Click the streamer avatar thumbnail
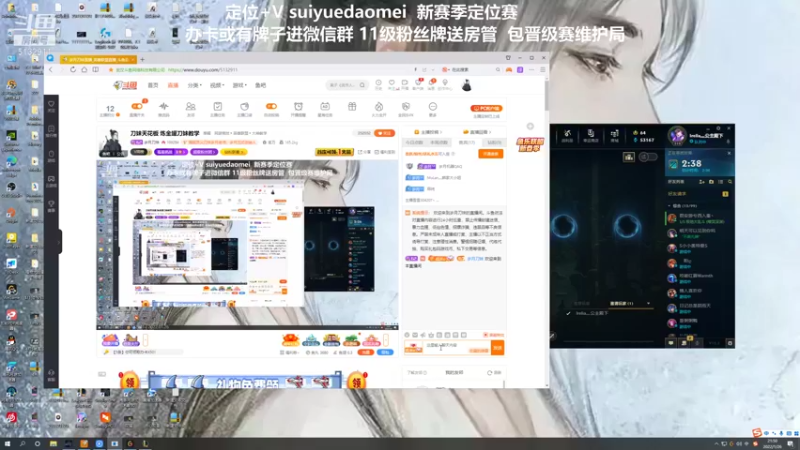This screenshot has height=450, width=800. pyautogui.click(x=111, y=143)
